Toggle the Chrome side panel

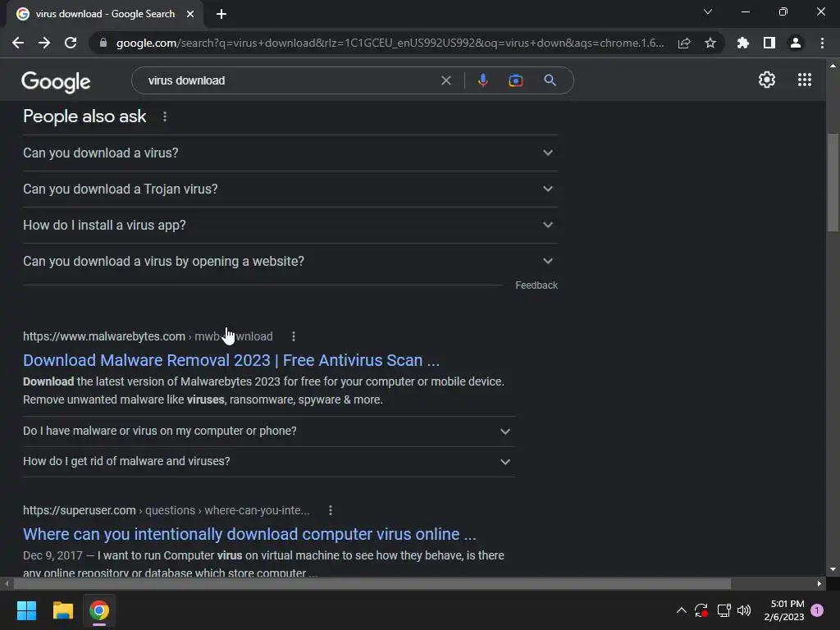pyautogui.click(x=769, y=43)
